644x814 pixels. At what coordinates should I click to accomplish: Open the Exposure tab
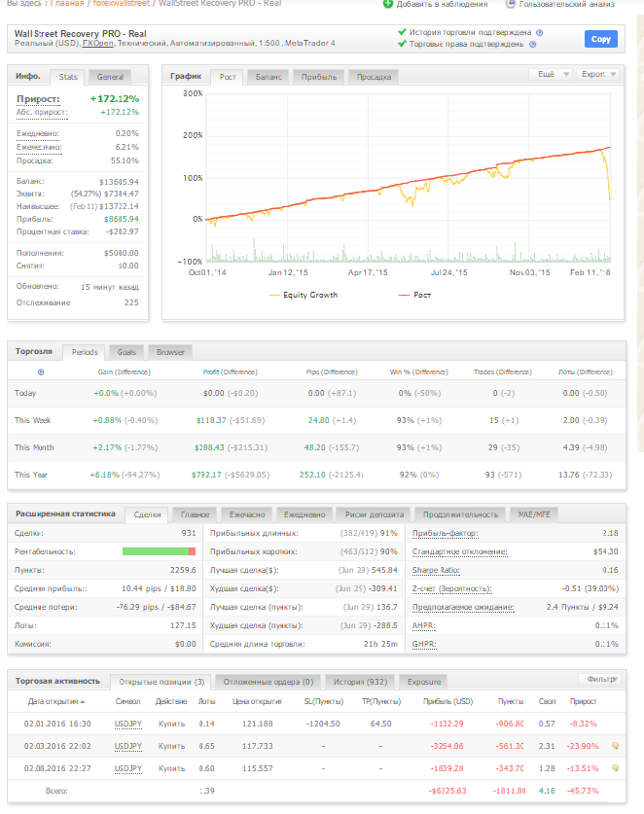[424, 682]
